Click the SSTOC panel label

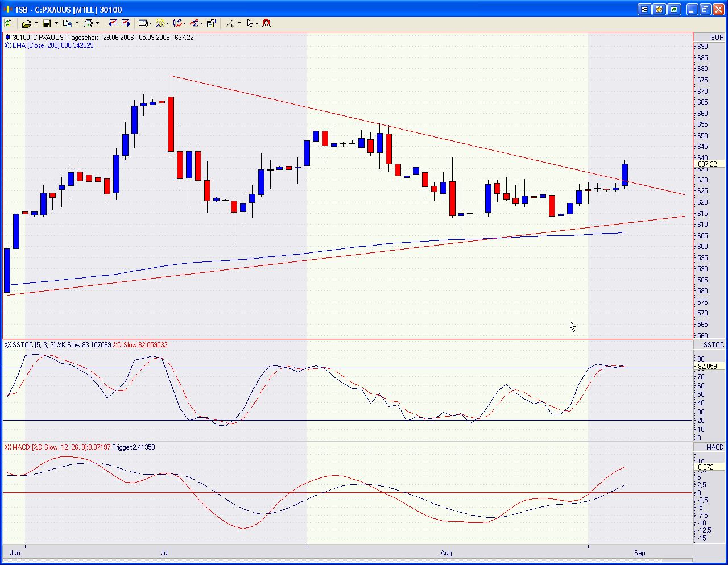coord(714,345)
